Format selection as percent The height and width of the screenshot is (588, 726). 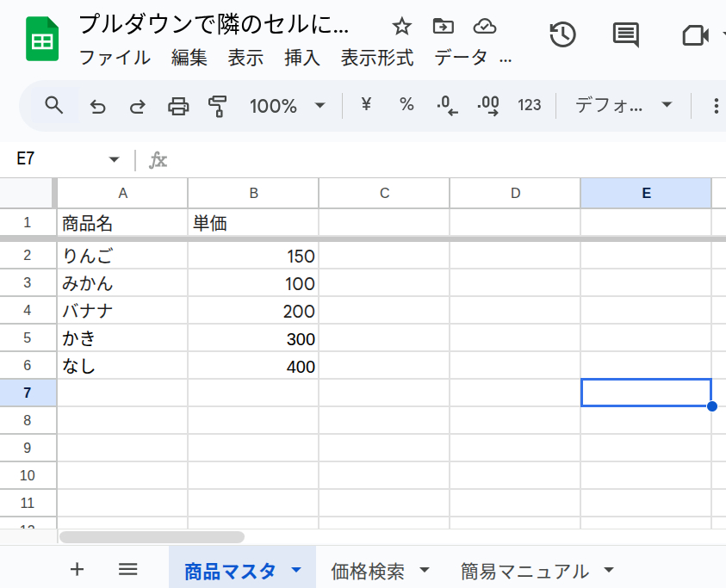coord(406,105)
